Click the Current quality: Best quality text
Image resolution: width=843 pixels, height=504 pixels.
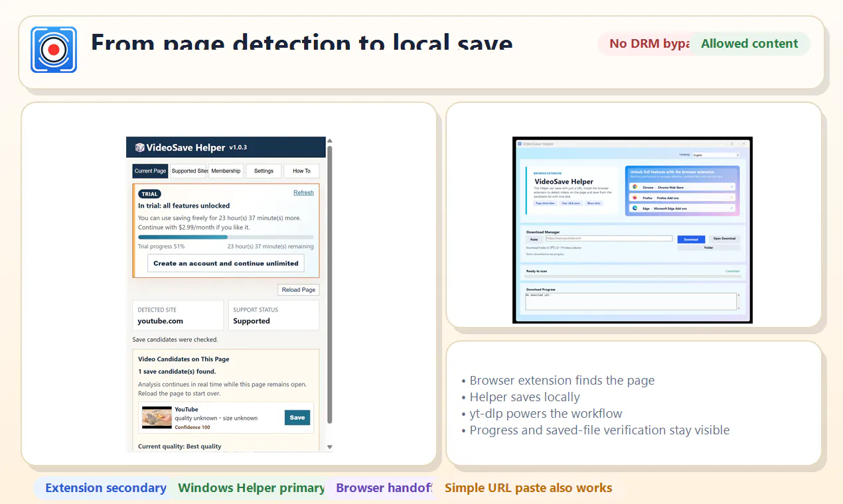coord(180,446)
